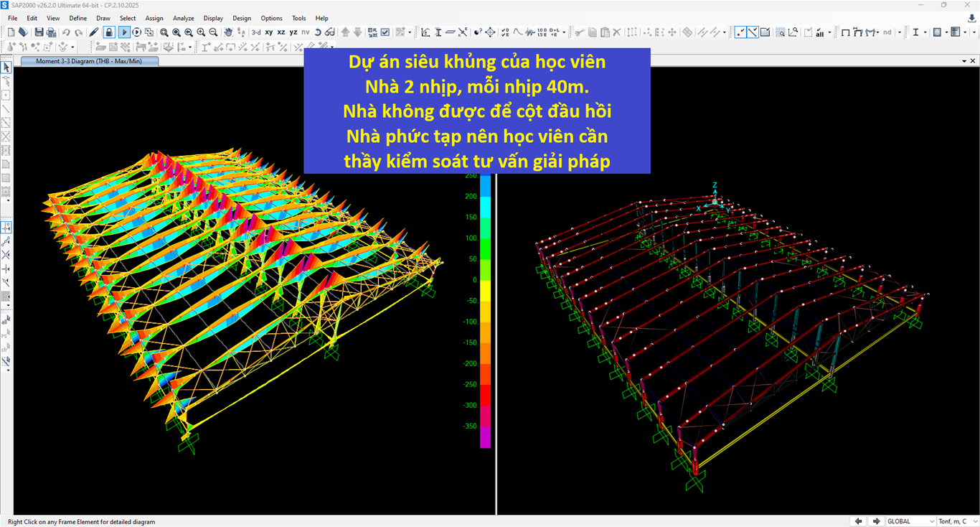The width and height of the screenshot is (980, 527).
Task: Select the Pan hand tool
Action: coord(228,32)
